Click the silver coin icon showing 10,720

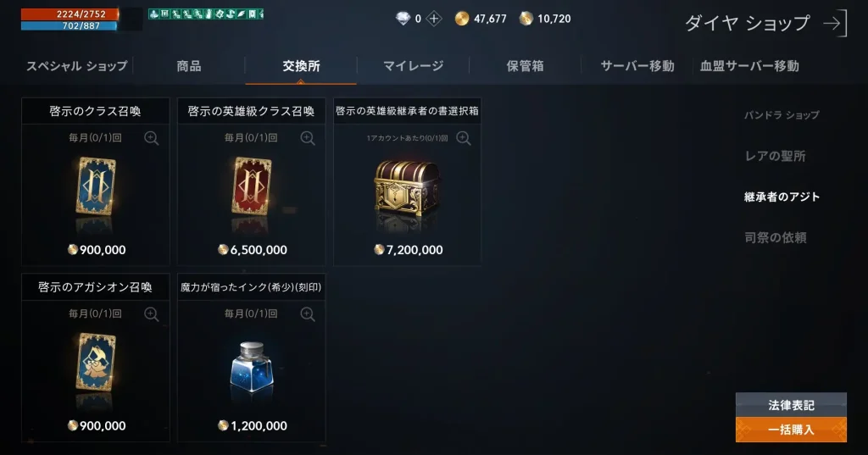pyautogui.click(x=526, y=19)
